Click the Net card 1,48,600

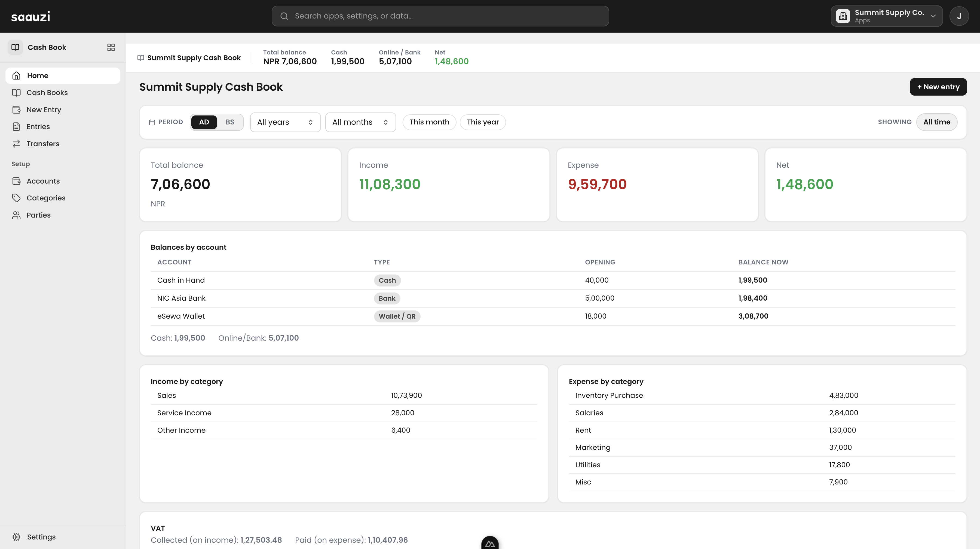865,185
